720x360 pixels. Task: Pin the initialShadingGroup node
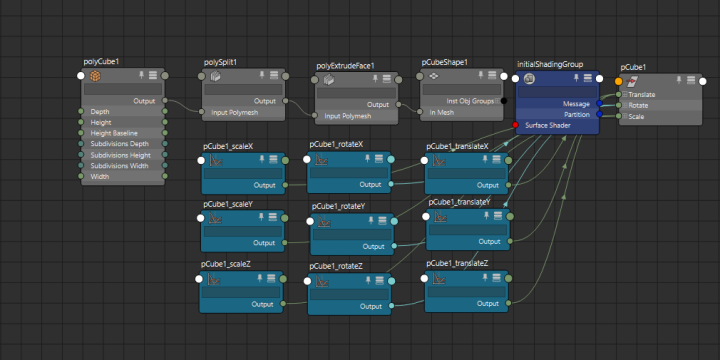(576, 79)
